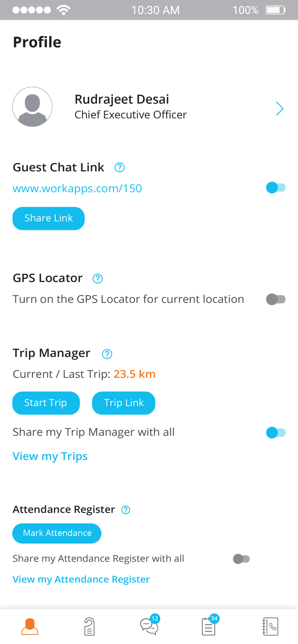This screenshot has height=644, width=298.
Task: Open the tag icon in bottom navigation
Action: [x=89, y=626]
